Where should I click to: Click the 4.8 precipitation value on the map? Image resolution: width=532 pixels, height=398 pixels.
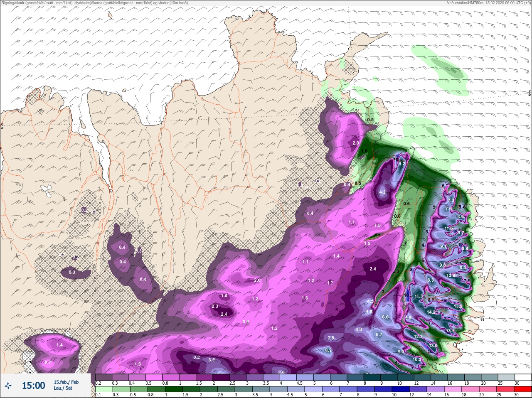pyautogui.click(x=369, y=312)
